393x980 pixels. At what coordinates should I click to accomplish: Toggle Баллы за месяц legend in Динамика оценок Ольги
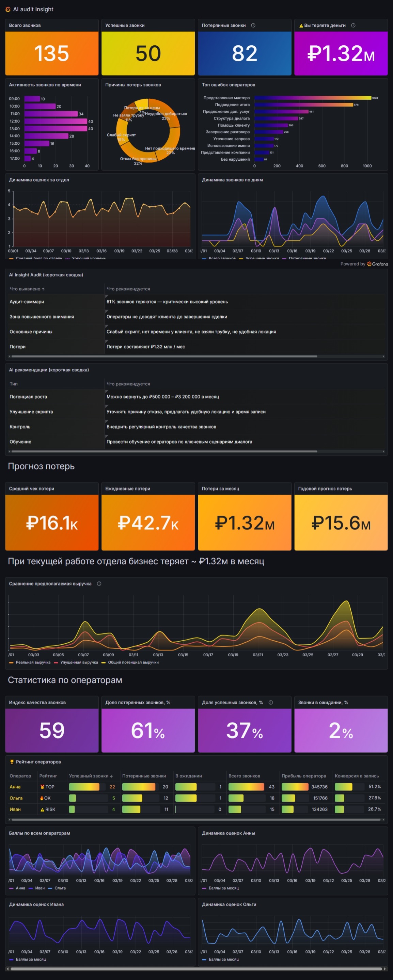coord(220,960)
